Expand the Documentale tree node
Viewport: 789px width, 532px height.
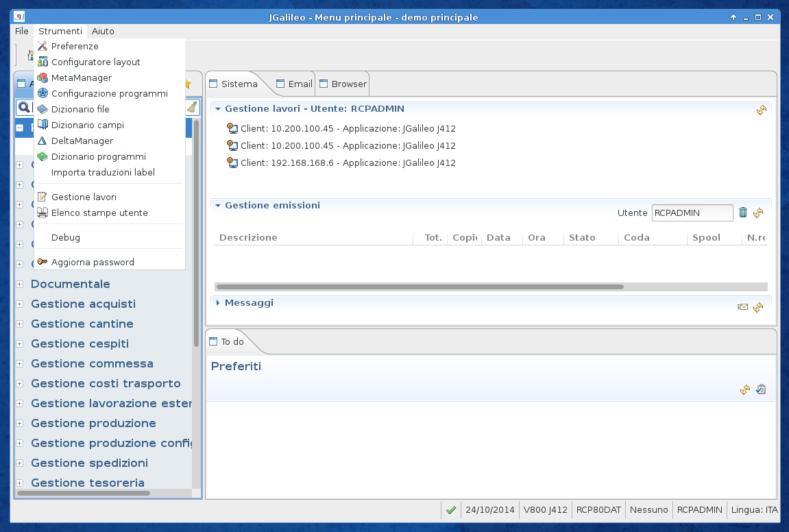coord(20,284)
